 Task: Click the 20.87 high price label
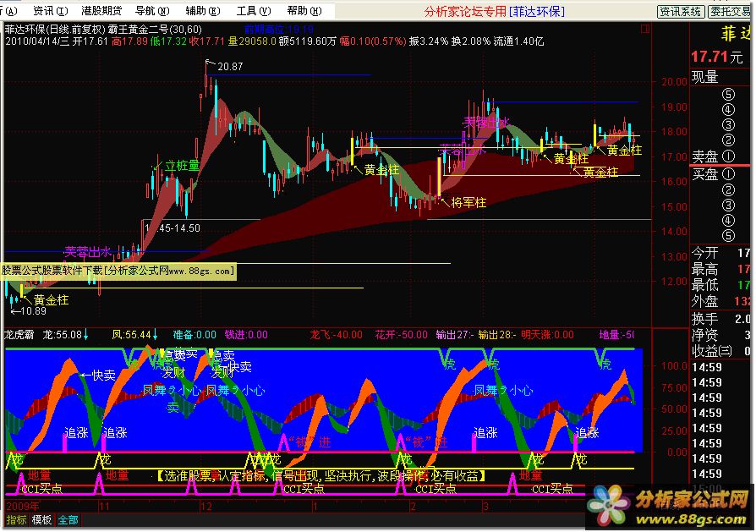tap(230, 67)
